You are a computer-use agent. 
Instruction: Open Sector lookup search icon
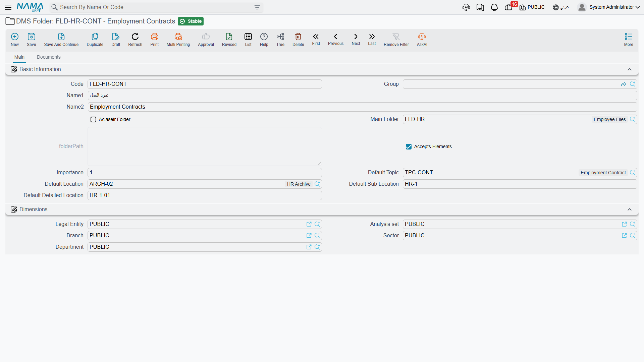[x=633, y=236]
